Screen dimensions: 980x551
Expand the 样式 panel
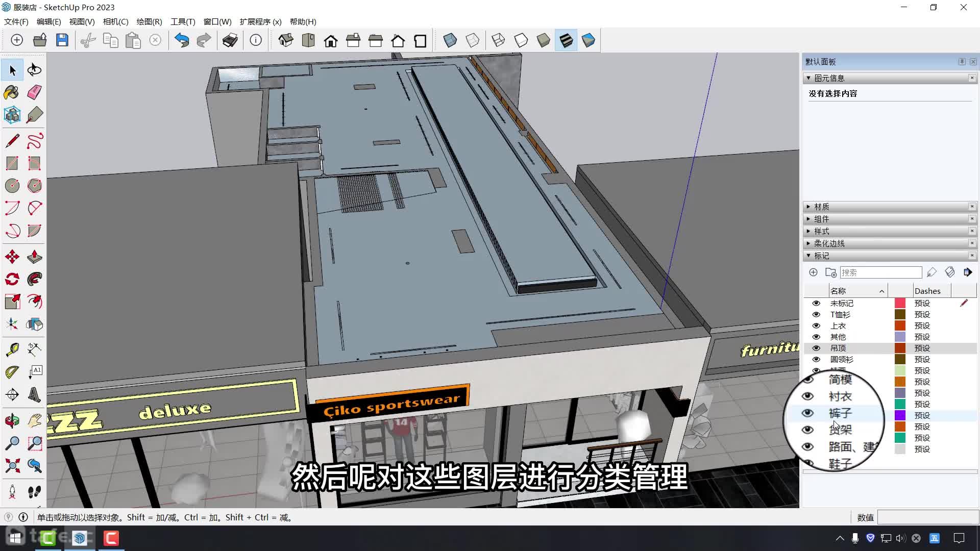tap(808, 231)
